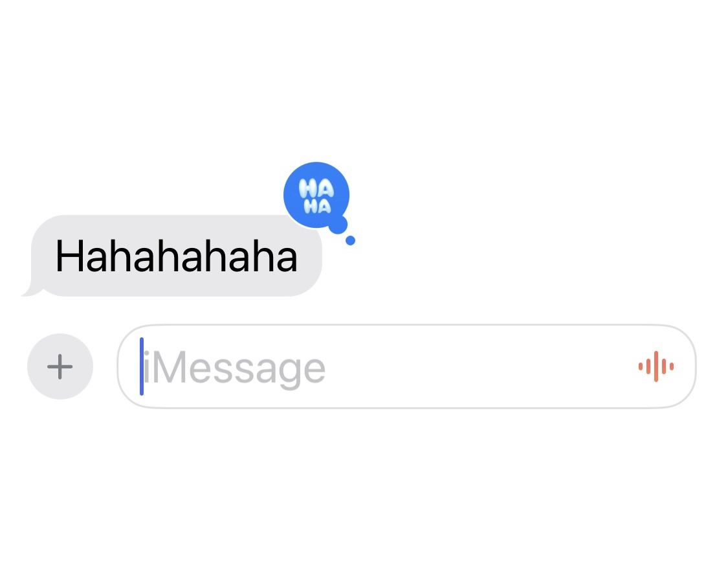Expand attachments with the gray plus circle
The height and width of the screenshot is (584, 728).
point(60,366)
